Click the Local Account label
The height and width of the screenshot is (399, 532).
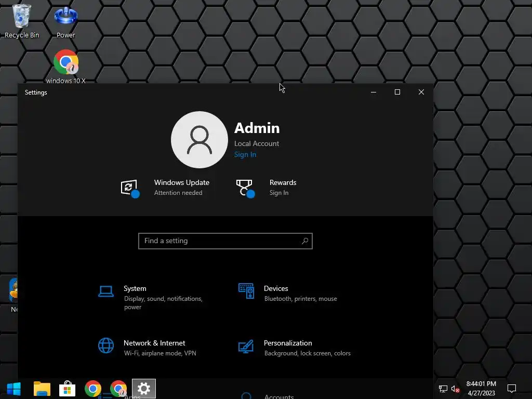click(257, 143)
